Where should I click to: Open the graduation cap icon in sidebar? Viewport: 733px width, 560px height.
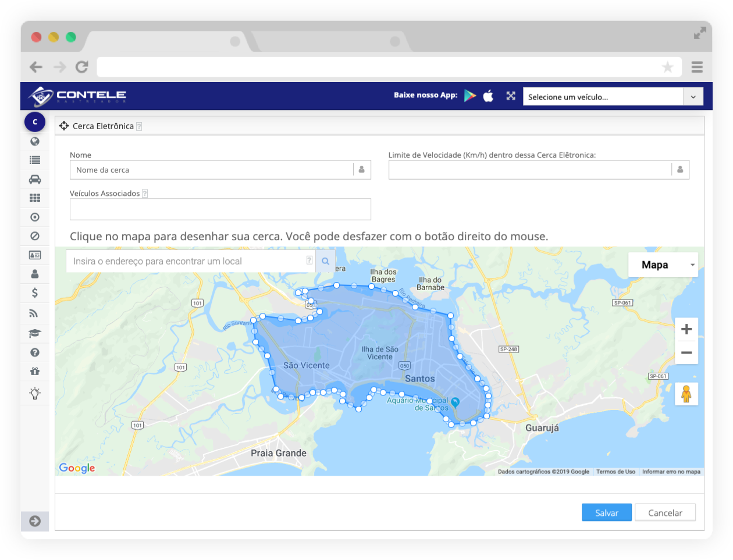coord(35,333)
